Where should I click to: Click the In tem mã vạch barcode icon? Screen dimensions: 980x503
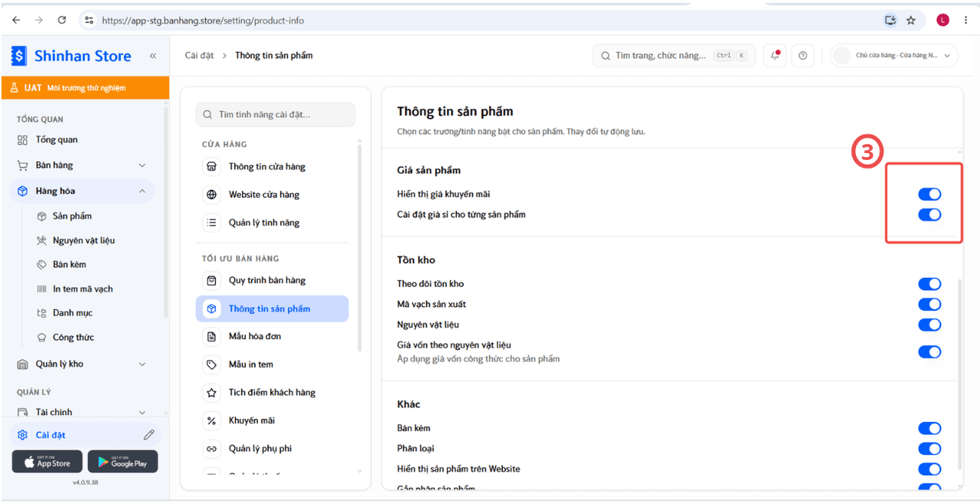point(42,289)
